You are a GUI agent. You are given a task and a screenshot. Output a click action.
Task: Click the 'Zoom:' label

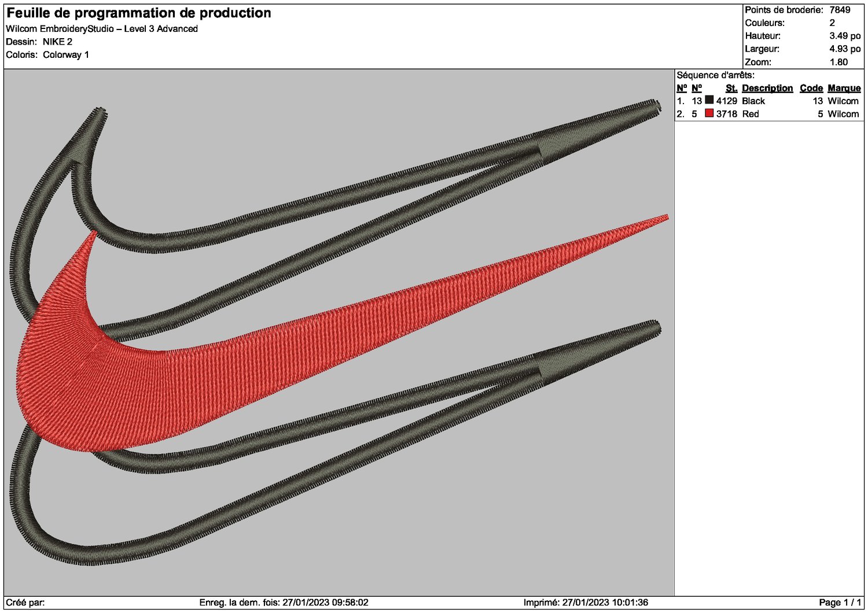[x=758, y=62]
